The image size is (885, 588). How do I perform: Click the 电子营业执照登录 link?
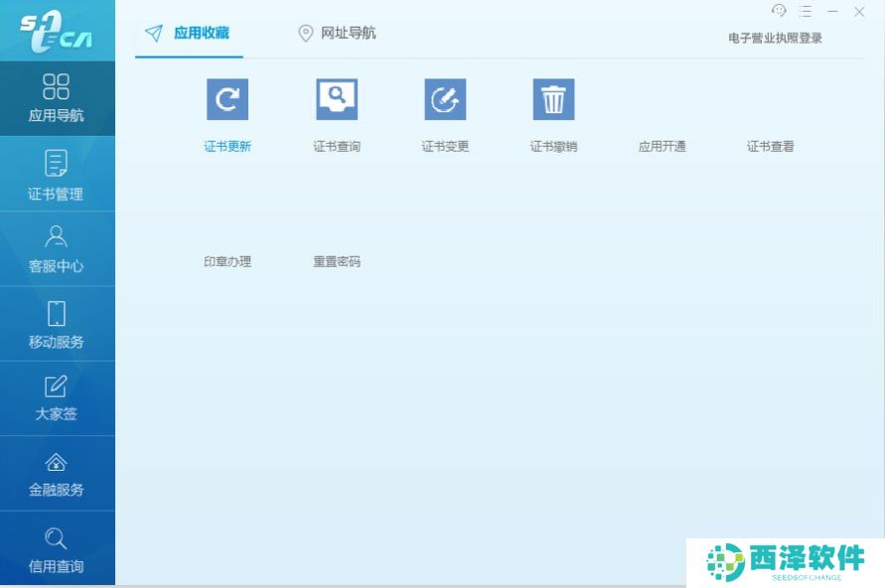coord(775,38)
